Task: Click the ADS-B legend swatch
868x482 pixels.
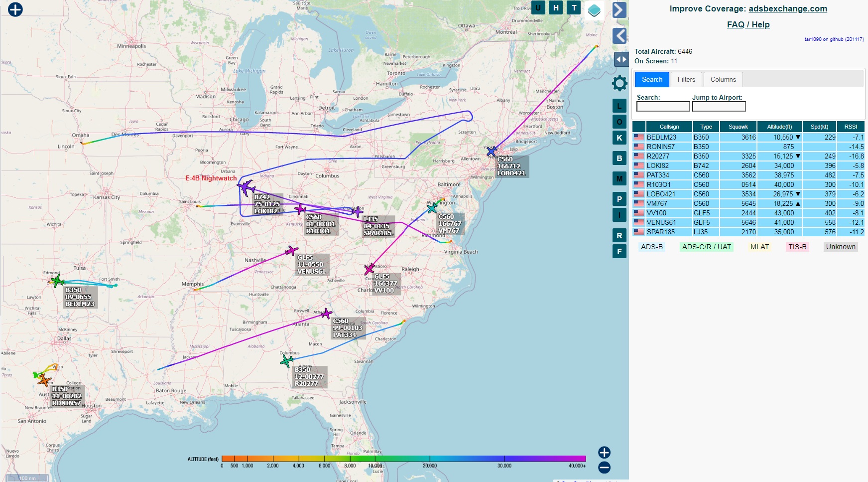Action: click(651, 247)
